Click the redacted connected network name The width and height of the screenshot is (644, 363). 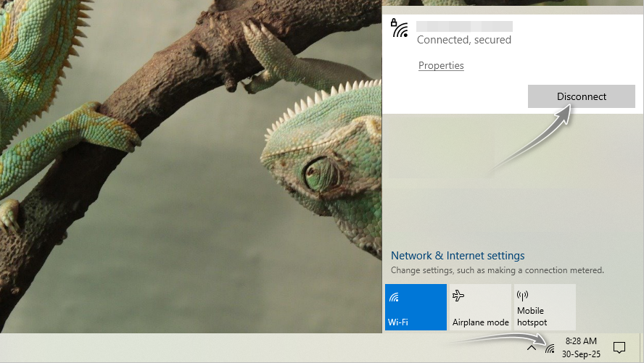(464, 26)
